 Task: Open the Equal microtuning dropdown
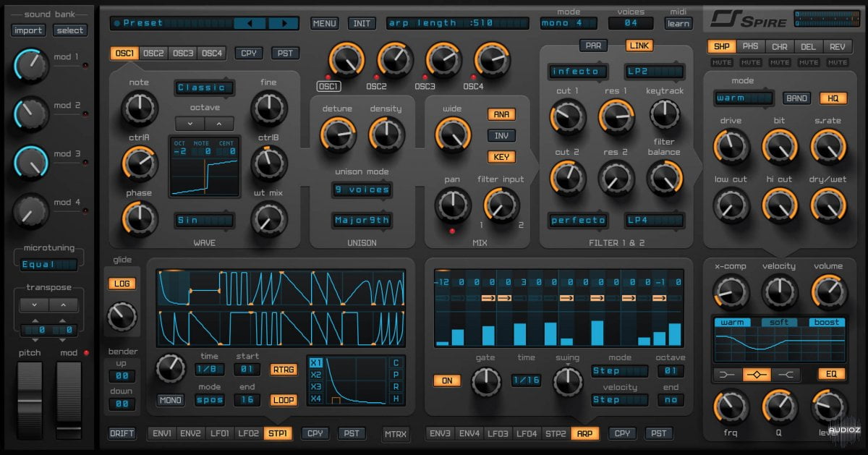coord(49,265)
